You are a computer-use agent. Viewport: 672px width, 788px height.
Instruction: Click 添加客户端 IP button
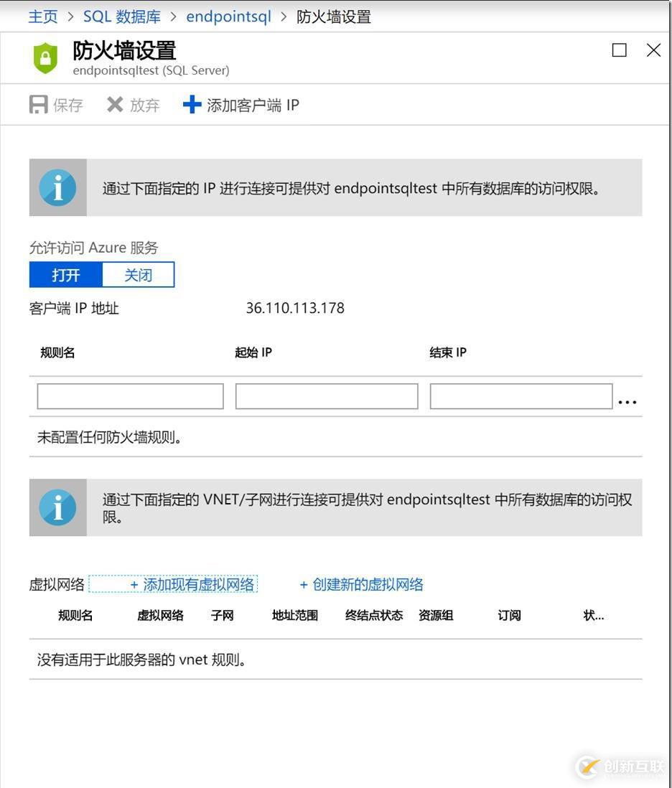(x=241, y=105)
